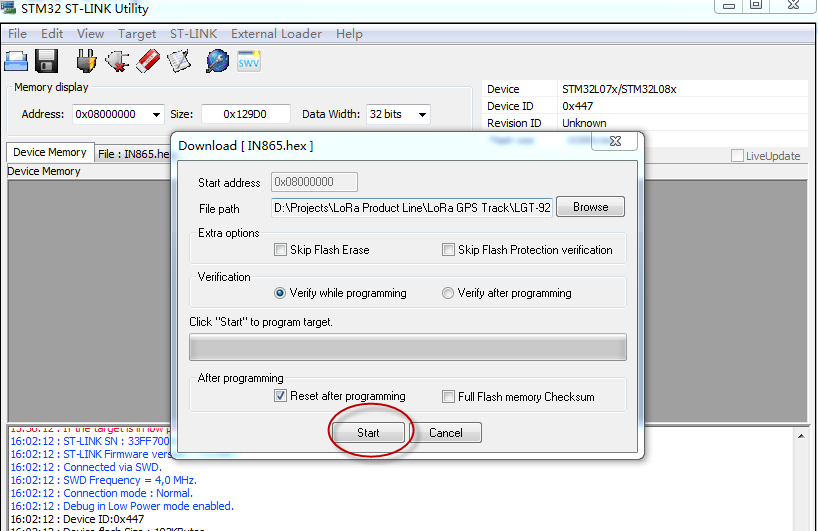Uncheck Reset after programming checkbox
The width and height of the screenshot is (818, 531).
[x=280, y=396]
